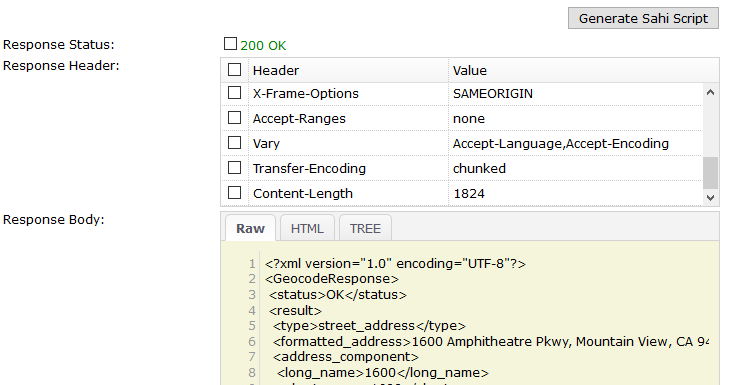This screenshot has height=385, width=730.
Task: Click the header table scroll down arrow
Action: 710,197
